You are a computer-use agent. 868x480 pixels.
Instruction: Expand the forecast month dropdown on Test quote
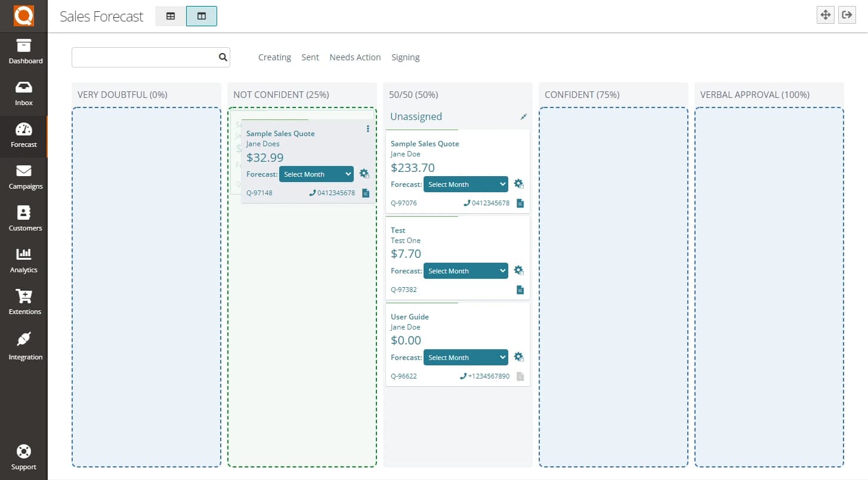click(x=465, y=270)
